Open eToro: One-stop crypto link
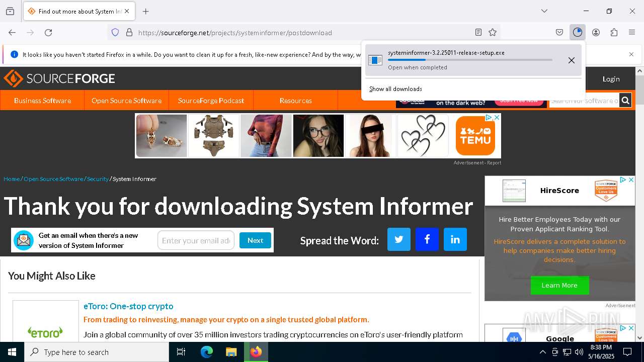This screenshot has width=644, height=362. click(128, 306)
